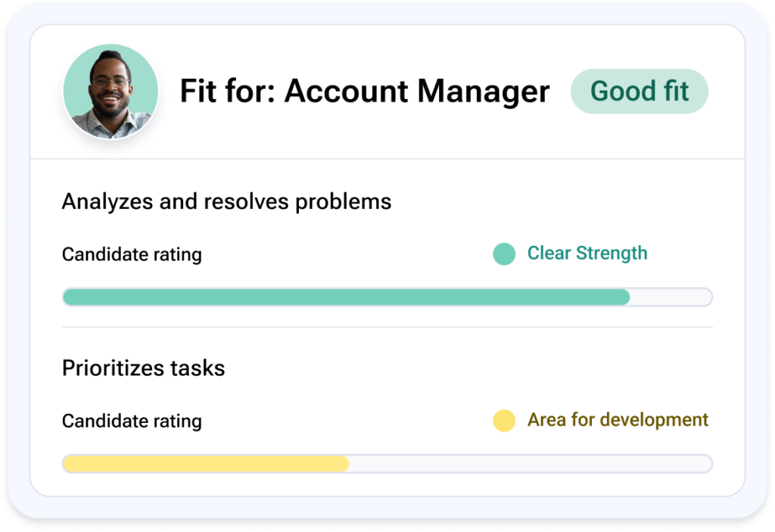Select the 'Account Manager' role name
Viewport: 775px width, 532px height.
tap(417, 92)
